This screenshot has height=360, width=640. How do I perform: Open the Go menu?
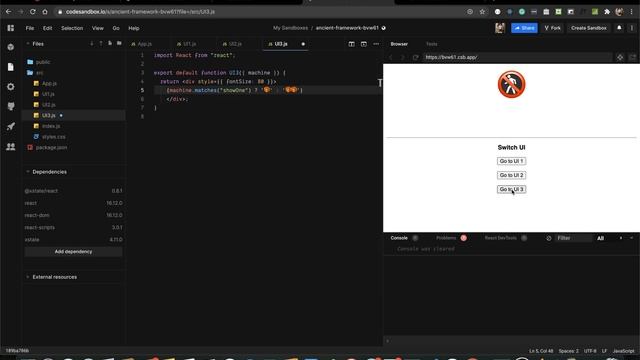pos(116,28)
